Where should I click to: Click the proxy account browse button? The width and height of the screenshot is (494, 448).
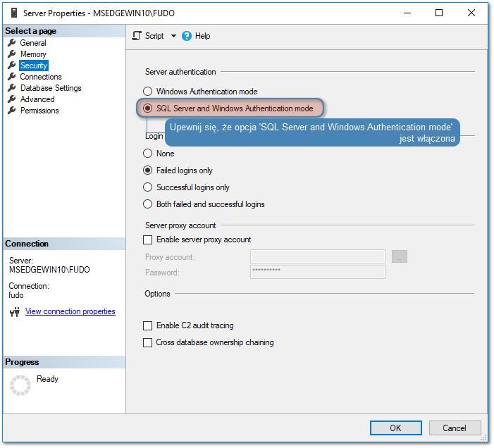400,256
